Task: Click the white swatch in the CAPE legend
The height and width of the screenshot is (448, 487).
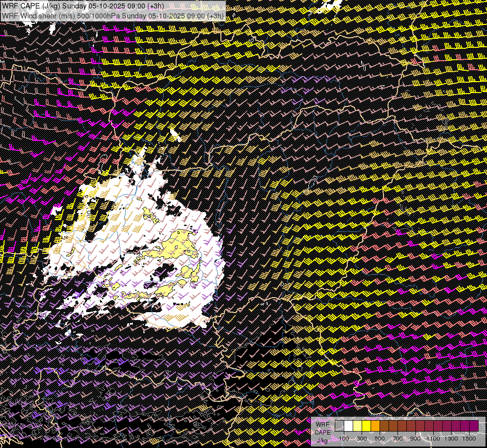Action: (348, 426)
